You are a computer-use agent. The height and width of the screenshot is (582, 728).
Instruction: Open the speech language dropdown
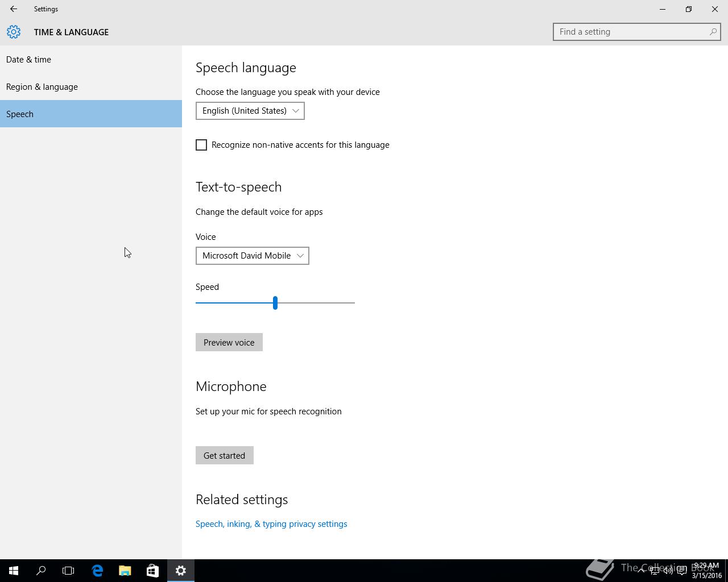(250, 111)
